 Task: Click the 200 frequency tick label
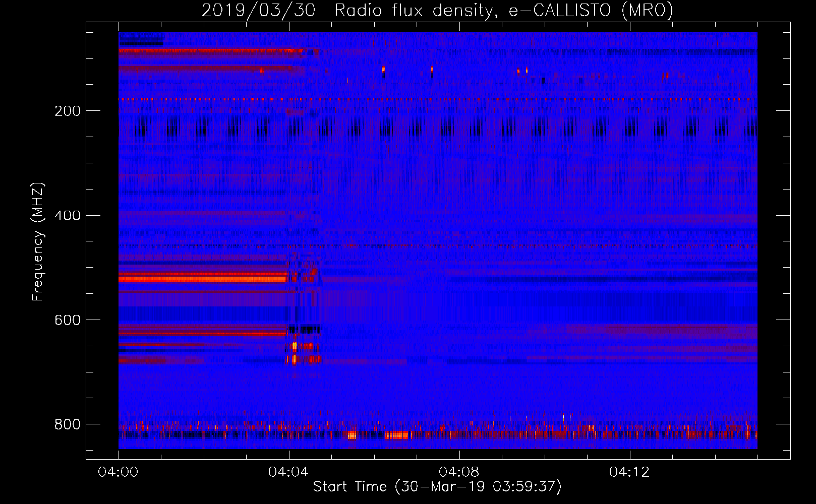[x=67, y=111]
